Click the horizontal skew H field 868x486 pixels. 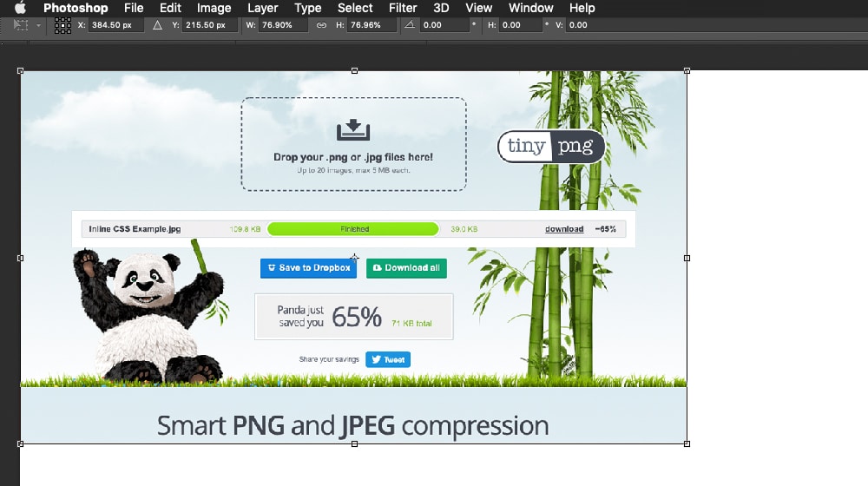tap(519, 25)
